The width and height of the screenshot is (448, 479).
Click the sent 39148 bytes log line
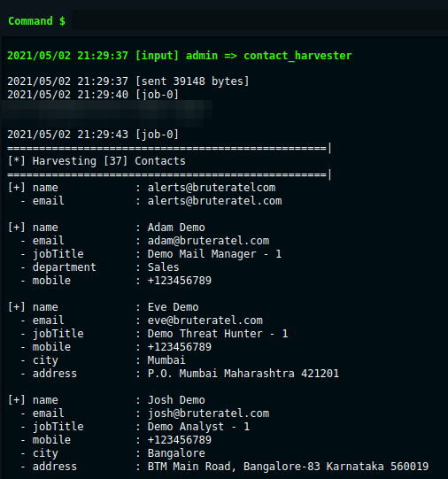(x=128, y=81)
